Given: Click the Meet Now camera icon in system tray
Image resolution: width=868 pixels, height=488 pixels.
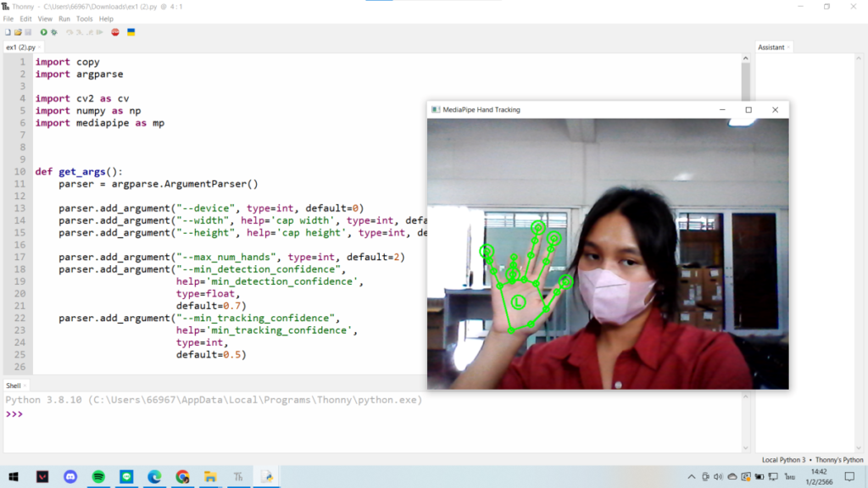Looking at the screenshot, I should pos(705,476).
